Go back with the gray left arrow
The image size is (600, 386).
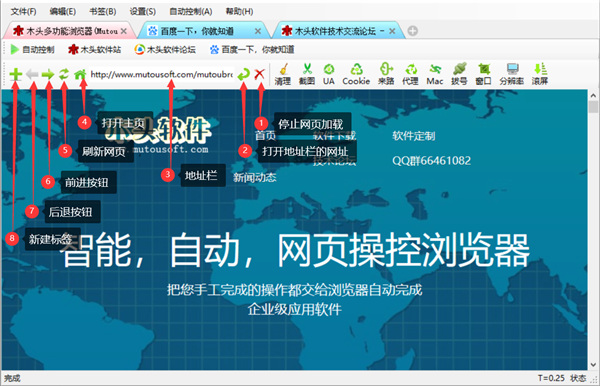pos(32,74)
